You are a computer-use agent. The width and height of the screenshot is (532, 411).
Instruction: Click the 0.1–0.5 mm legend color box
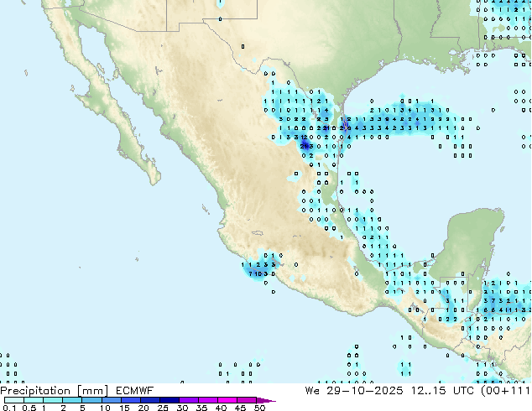point(14,400)
